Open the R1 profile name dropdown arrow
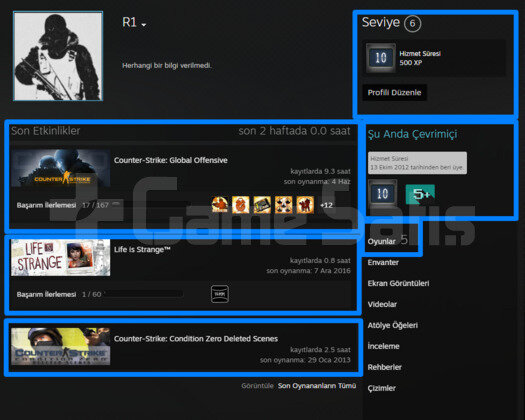The image size is (525, 420). coord(144,25)
